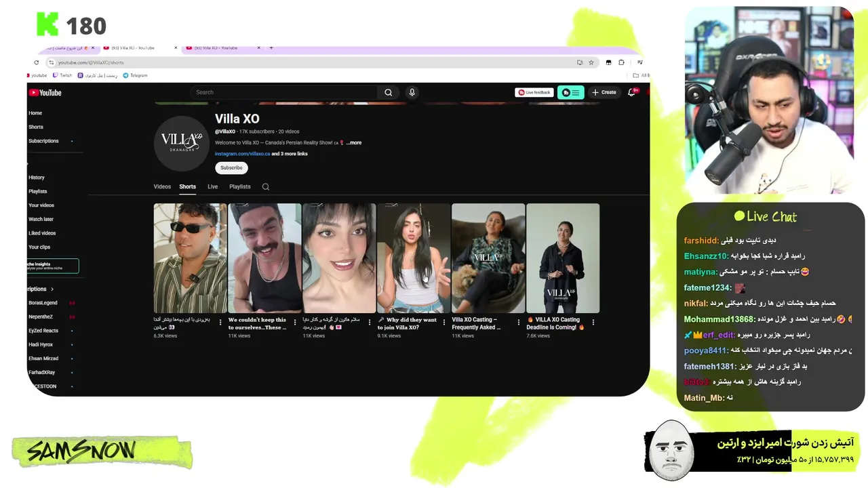Open Shorts in the left sidebar

36,127
